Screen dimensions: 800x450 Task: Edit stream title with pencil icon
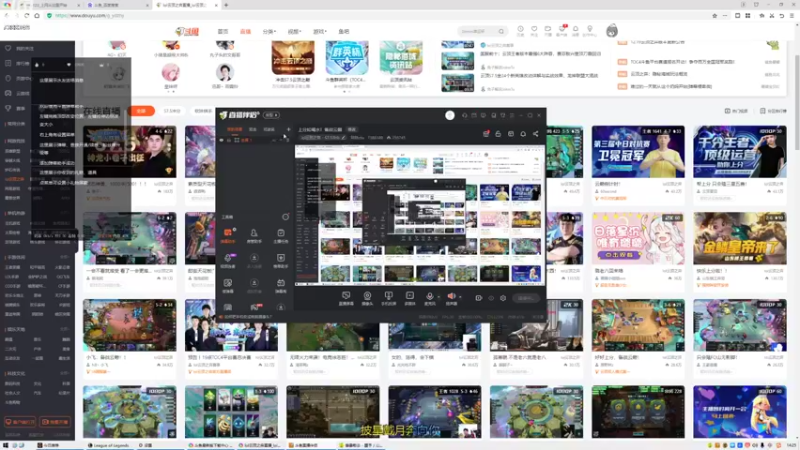click(343, 138)
